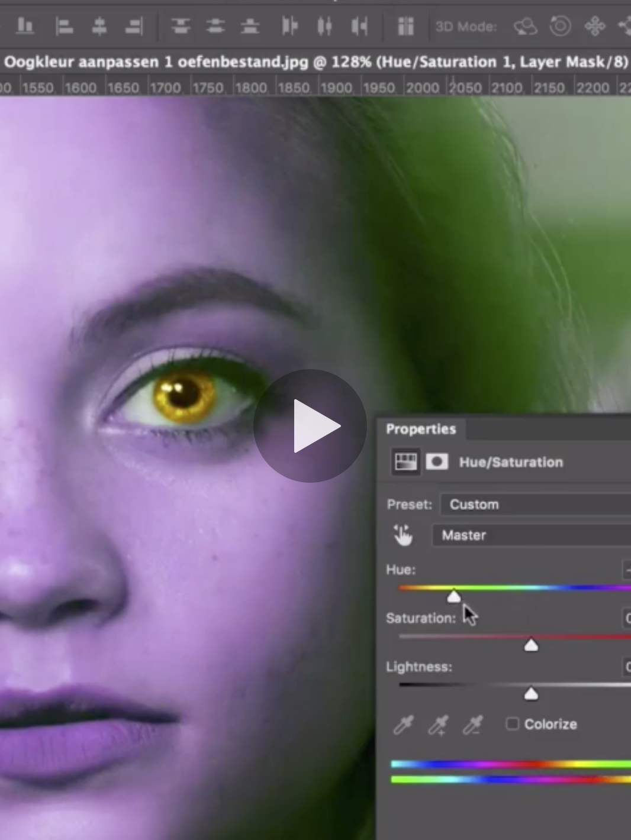Click the Align bottom edges icon

pyautogui.click(x=24, y=26)
